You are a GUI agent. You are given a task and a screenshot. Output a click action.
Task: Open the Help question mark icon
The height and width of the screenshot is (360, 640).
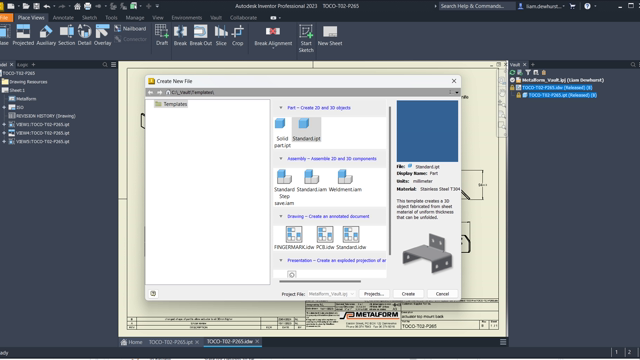pyautogui.click(x=587, y=6)
